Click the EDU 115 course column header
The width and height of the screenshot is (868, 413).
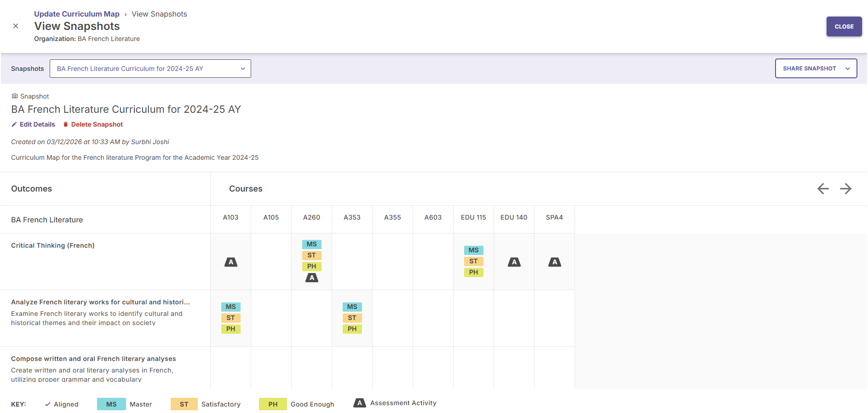tap(474, 217)
